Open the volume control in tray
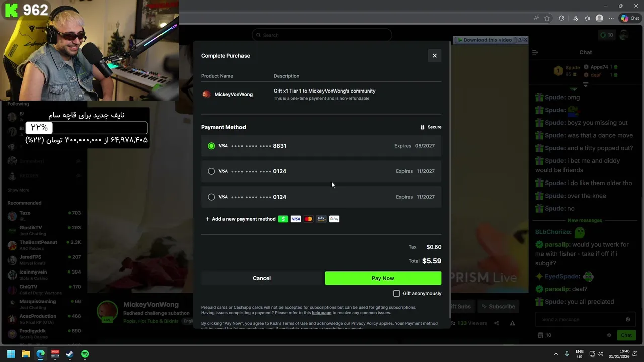This screenshot has width=644, height=362. pos(601,354)
